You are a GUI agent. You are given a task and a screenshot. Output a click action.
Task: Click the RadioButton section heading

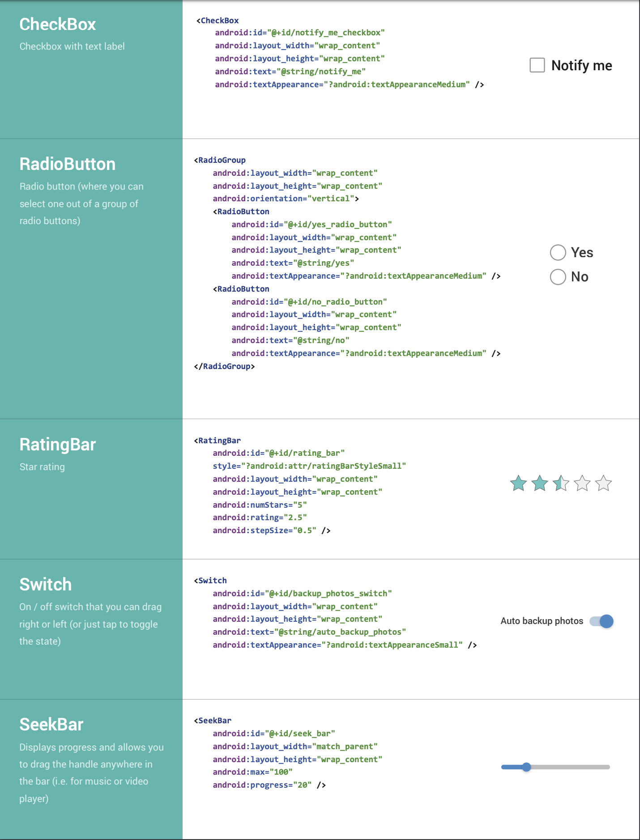coord(68,164)
